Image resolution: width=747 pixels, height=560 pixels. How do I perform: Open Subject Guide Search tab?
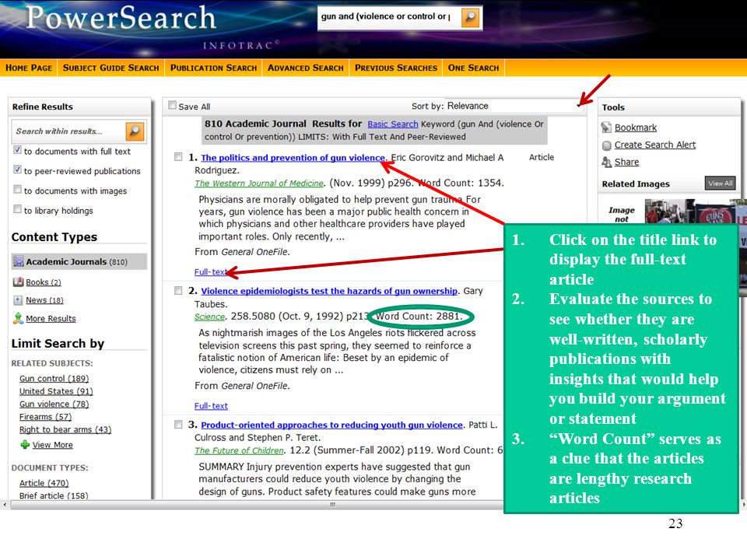(111, 68)
